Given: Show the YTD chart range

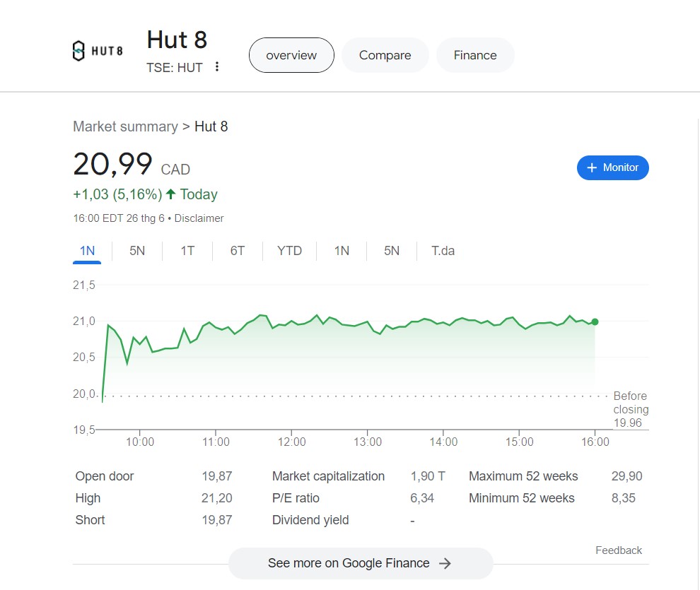Looking at the screenshot, I should (x=289, y=251).
